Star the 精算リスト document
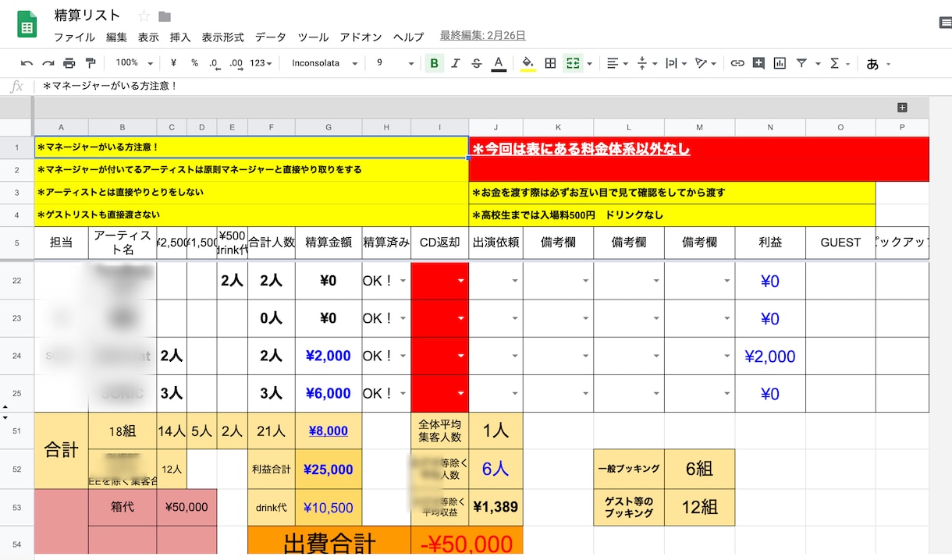952x560 pixels. 144,16
